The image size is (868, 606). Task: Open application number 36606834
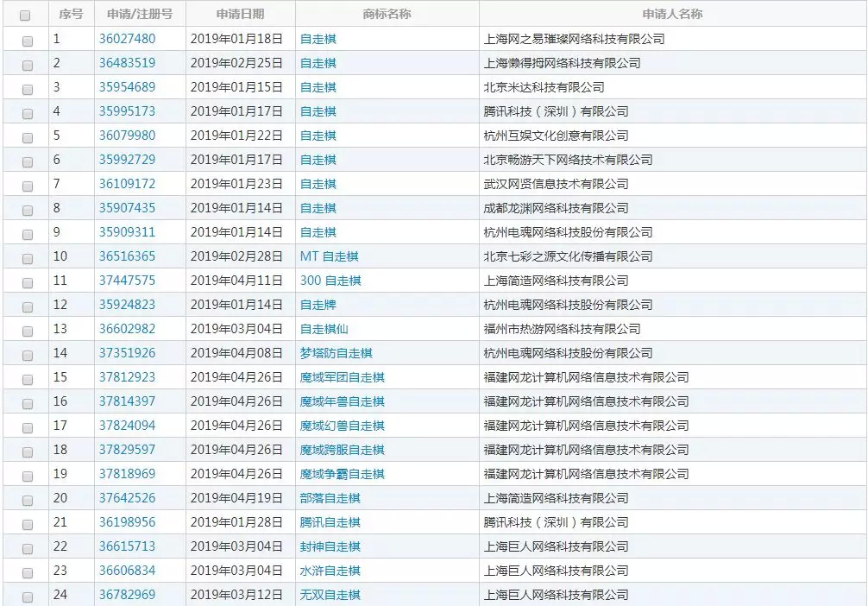(128, 571)
